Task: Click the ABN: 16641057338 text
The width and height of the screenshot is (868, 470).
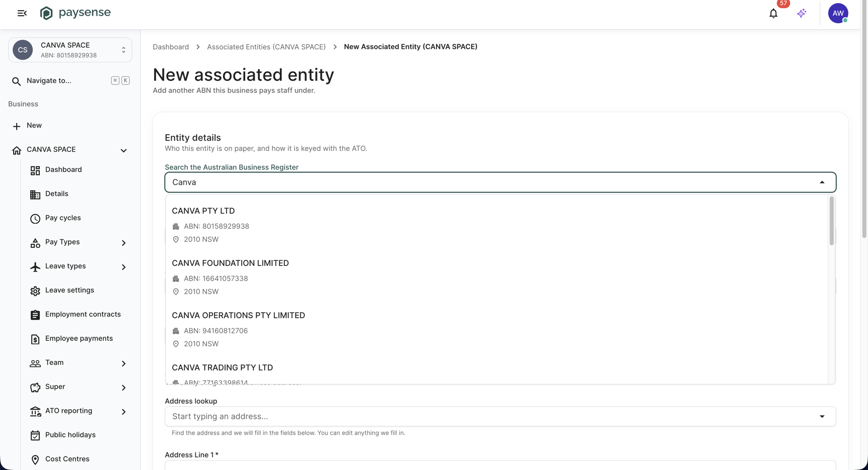Action: (216, 278)
